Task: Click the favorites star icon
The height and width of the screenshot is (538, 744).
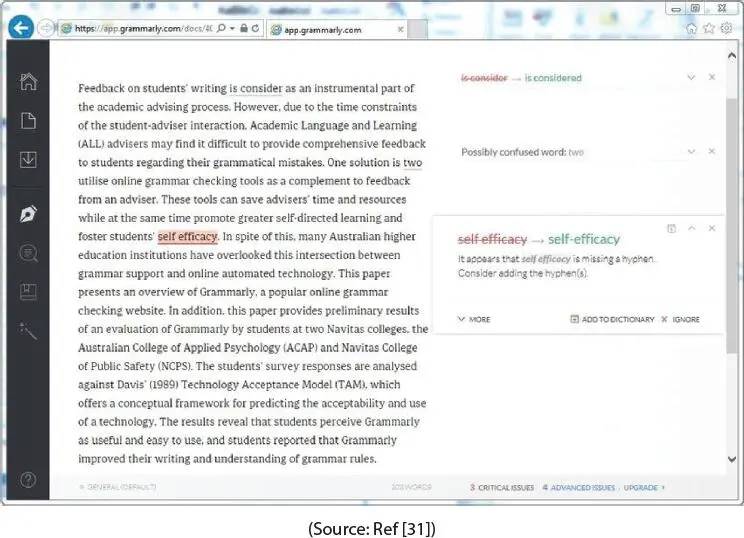Action: pos(709,28)
